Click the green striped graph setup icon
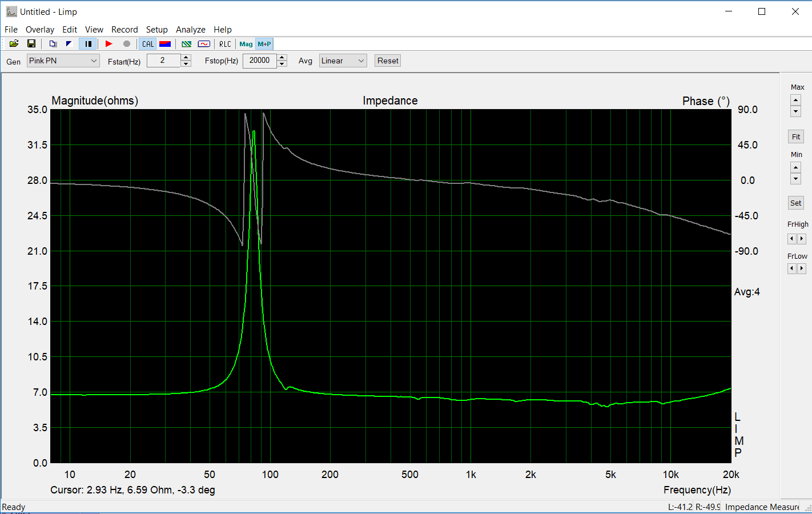Viewport: 812px width, 514px height. click(187, 44)
